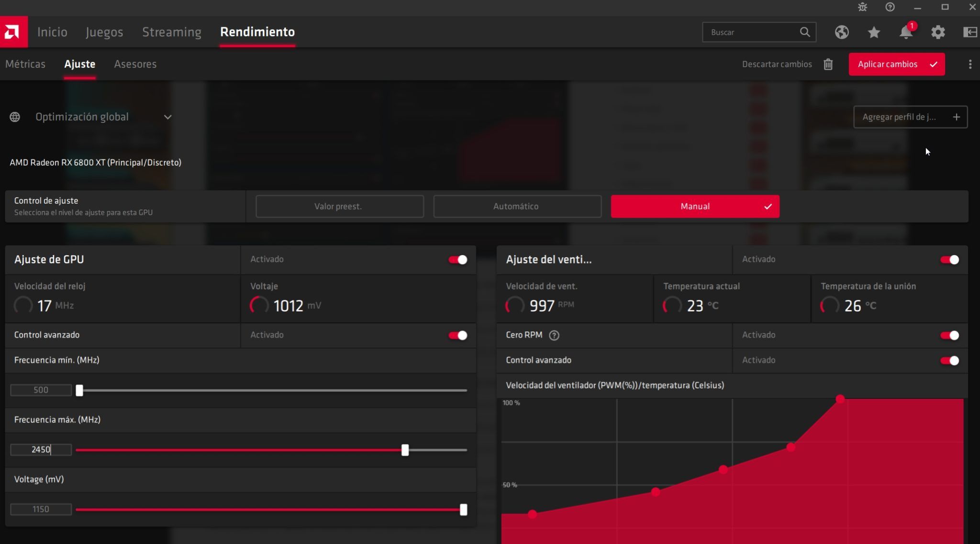Select Manual tuning option
Viewport: 980px width, 544px height.
[695, 206]
